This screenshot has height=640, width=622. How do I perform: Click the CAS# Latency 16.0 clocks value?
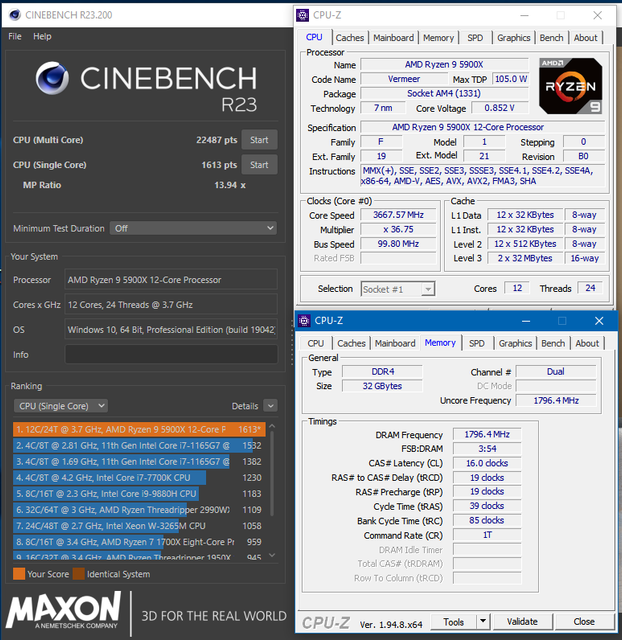tap(487, 463)
